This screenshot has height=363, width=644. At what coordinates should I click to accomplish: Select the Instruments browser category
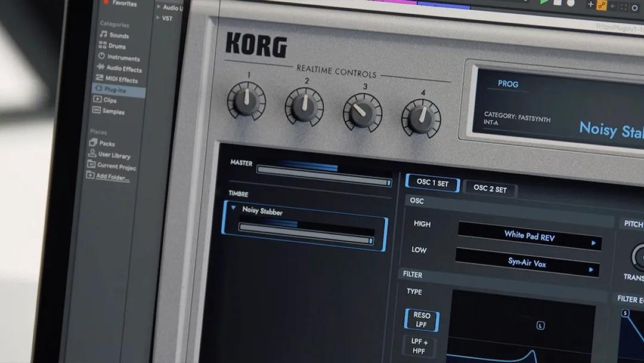coord(119,57)
